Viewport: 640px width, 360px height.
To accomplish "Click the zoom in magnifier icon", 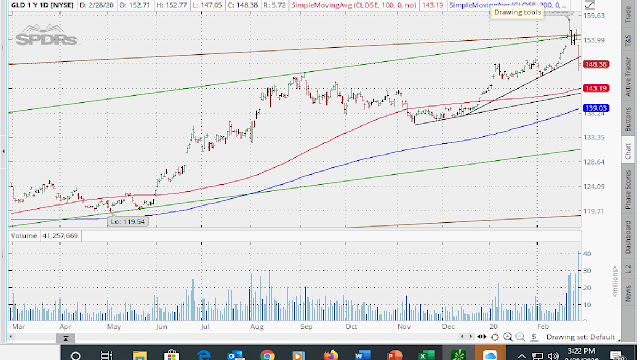I will (507, 337).
